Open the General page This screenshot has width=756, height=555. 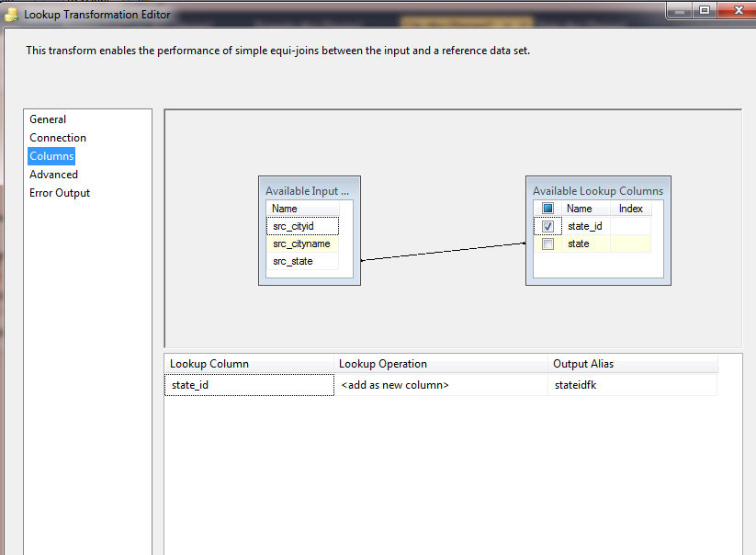point(48,119)
